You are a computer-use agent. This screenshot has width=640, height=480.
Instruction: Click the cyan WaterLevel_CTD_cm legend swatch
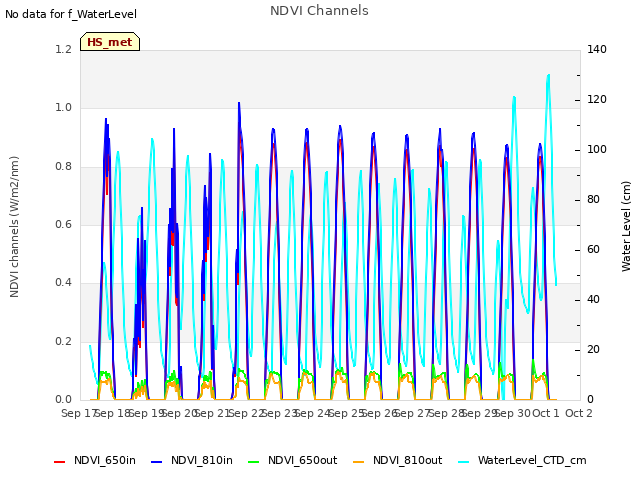point(464,462)
